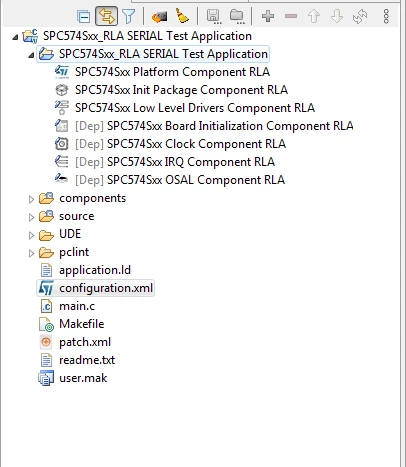The image size is (406, 467).
Task: Click the add plus icon
Action: coord(268,16)
